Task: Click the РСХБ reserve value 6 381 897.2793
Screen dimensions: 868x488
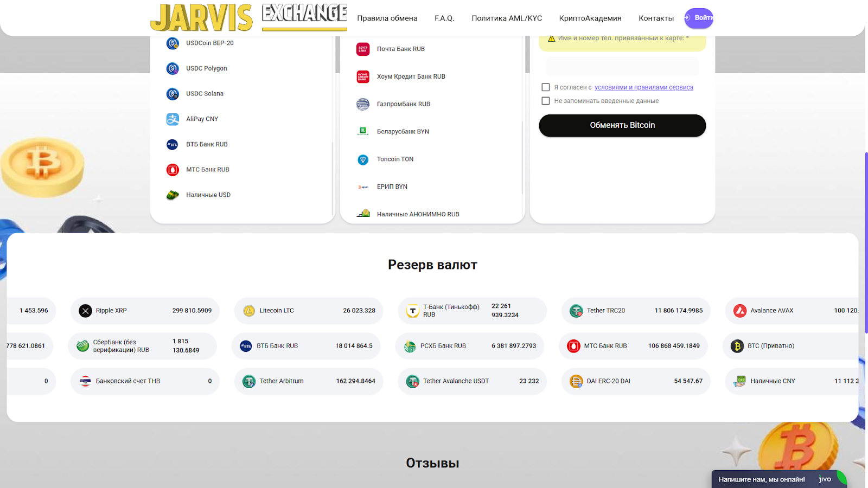Action: pos(514,346)
